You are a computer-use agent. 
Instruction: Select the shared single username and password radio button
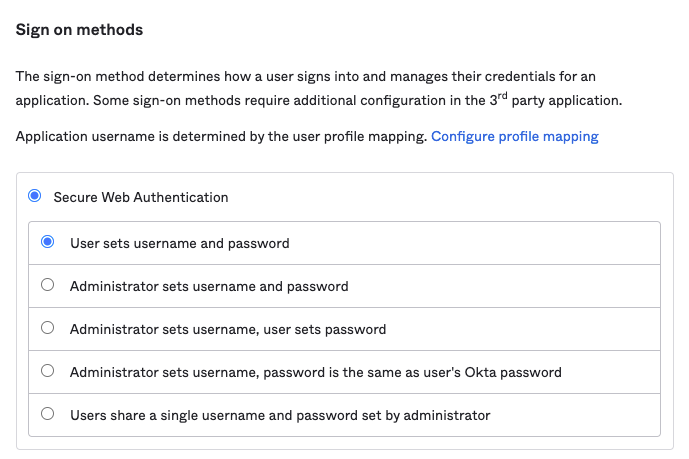[x=47, y=414]
